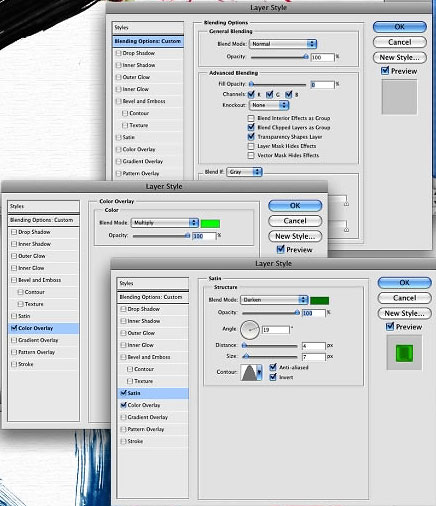The height and width of the screenshot is (506, 436).
Task: Click the dark green Satin color swatch
Action: click(319, 300)
